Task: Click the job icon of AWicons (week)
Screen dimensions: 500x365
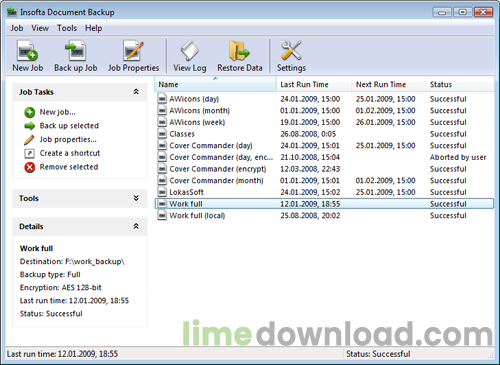Action: click(x=162, y=122)
